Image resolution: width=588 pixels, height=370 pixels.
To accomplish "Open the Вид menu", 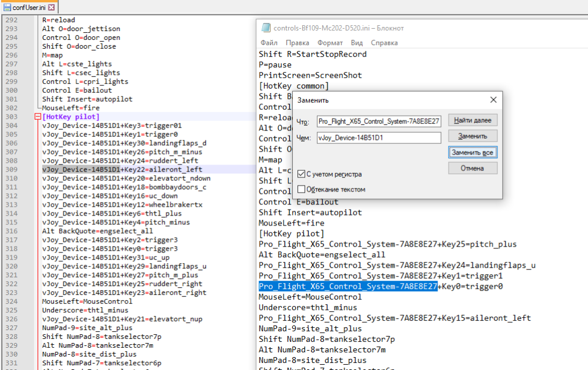I will (357, 43).
